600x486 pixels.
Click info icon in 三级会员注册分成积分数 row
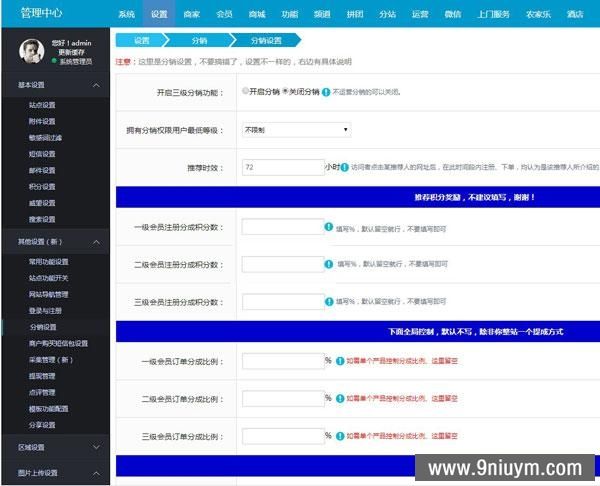(x=329, y=302)
